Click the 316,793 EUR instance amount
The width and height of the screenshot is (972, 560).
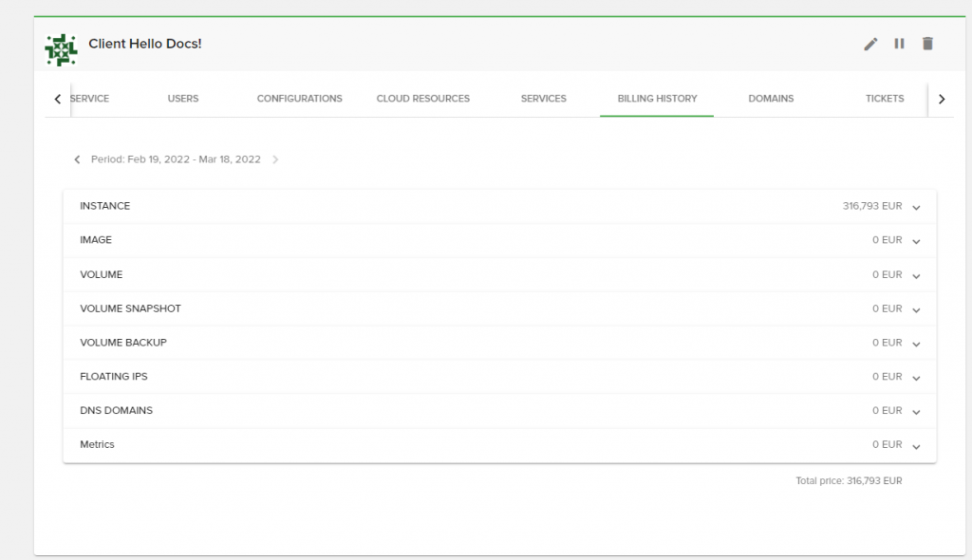pyautogui.click(x=871, y=206)
